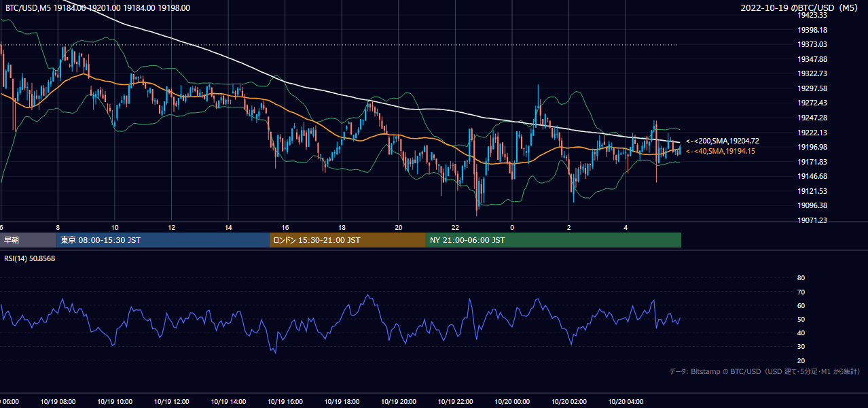Click RSI scale value 50
This screenshot has height=408, width=868.
tap(801, 319)
